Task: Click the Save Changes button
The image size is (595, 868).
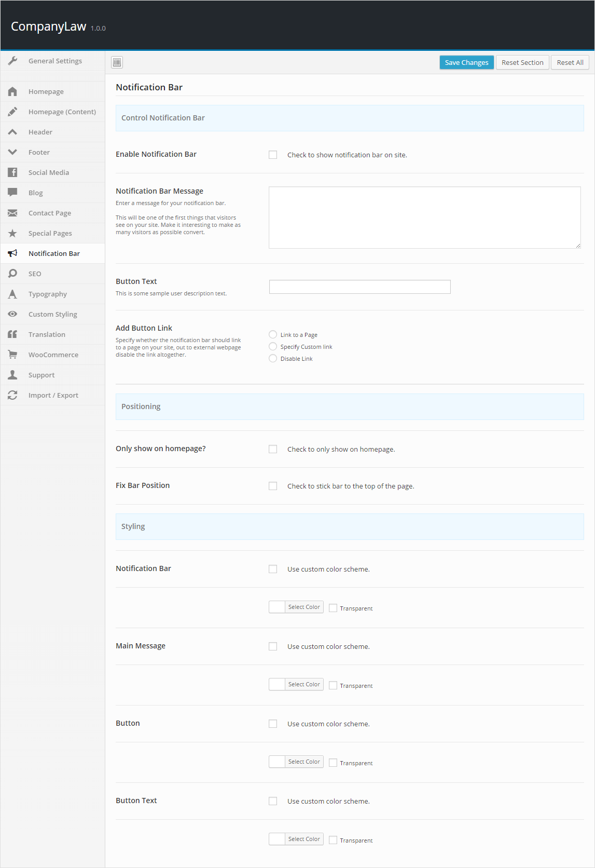Action: point(466,62)
